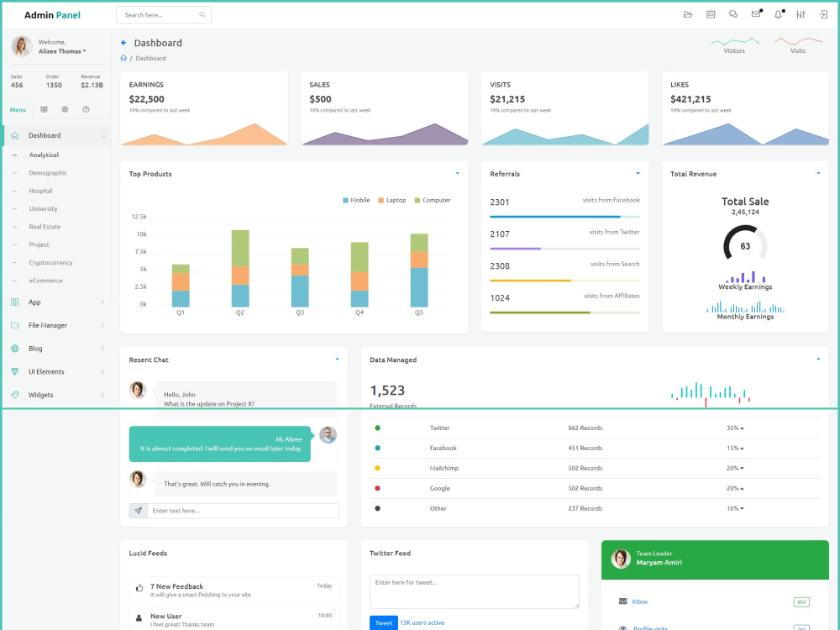The image size is (840, 630).
Task: Switch to the question mark sidebar tab
Action: [86, 109]
